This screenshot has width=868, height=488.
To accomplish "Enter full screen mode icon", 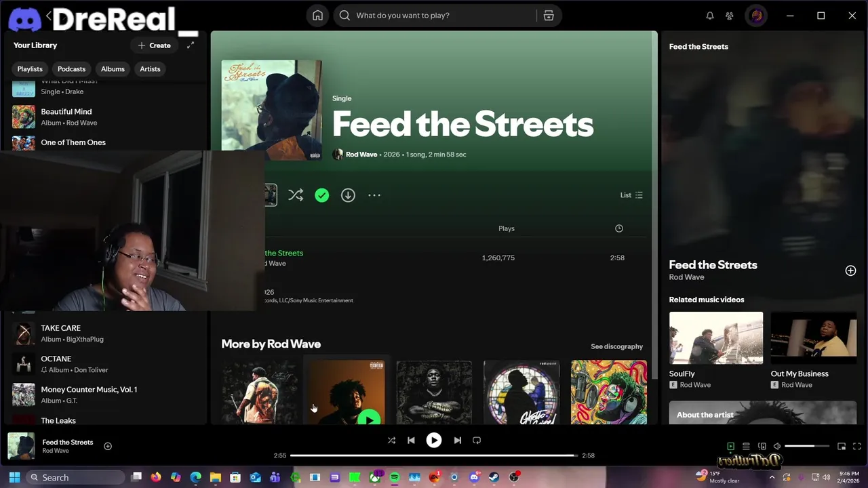I will pyautogui.click(x=857, y=446).
